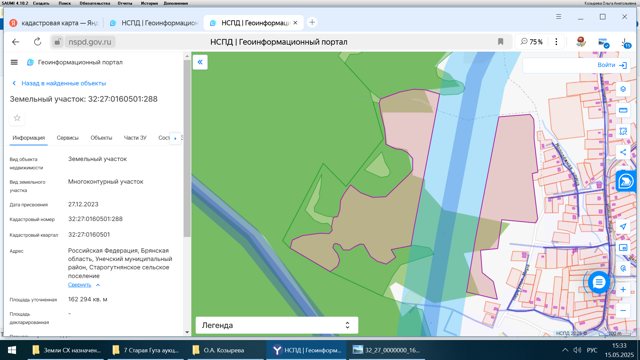Open taskbar folder О.А. Козырева
Screen dimensions: 640x360
(x=227, y=350)
